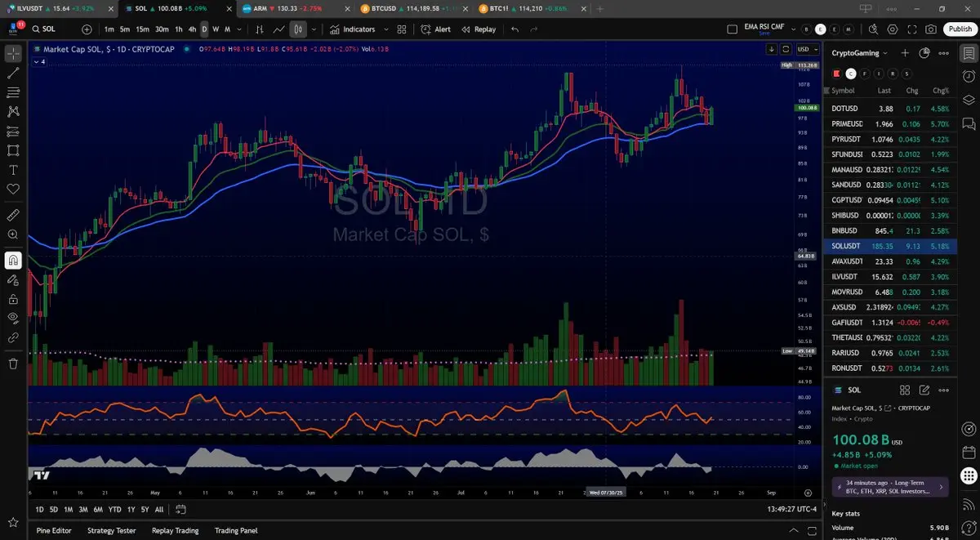Open the Strategy Tester tab

pos(112,530)
